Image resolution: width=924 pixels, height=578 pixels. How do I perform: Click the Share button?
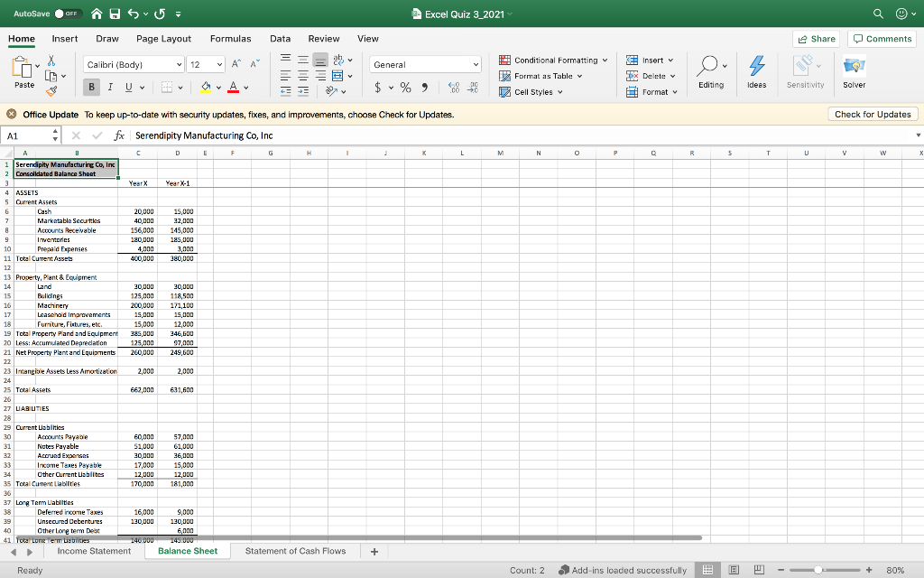tap(816, 39)
